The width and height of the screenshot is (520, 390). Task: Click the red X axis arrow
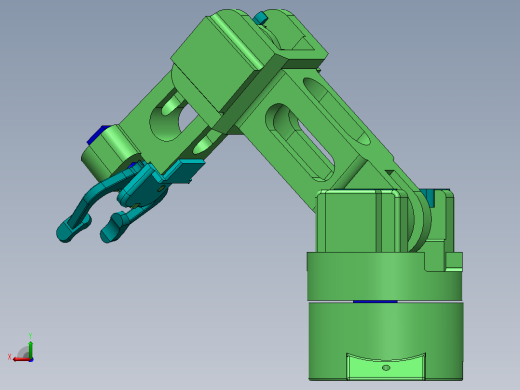(21, 359)
